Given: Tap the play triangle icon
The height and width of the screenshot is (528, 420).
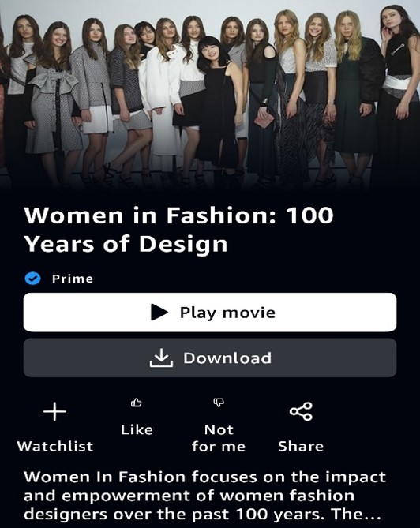Looking at the screenshot, I should pos(159,313).
